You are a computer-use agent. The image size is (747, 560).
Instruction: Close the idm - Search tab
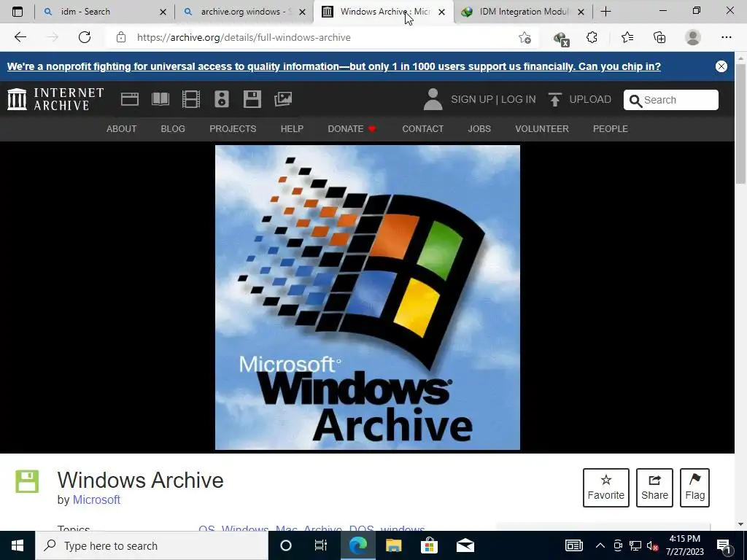(163, 12)
